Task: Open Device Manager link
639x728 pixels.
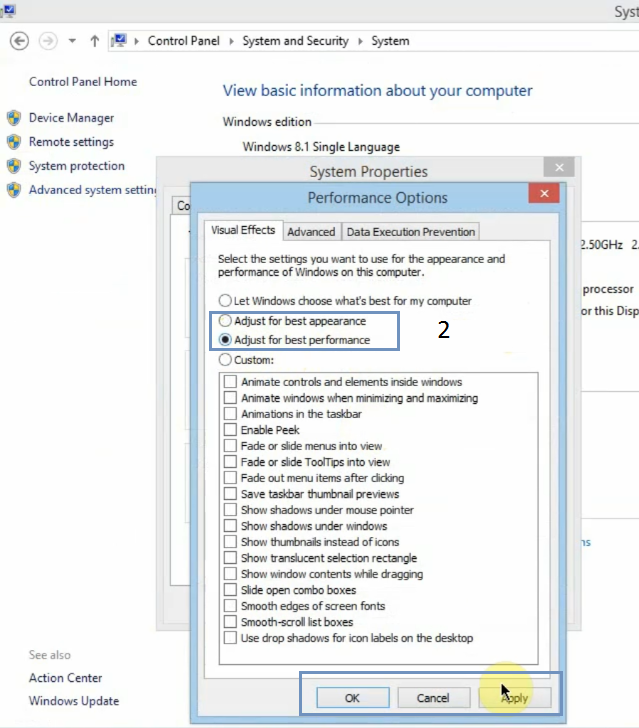Action: [x=72, y=118]
